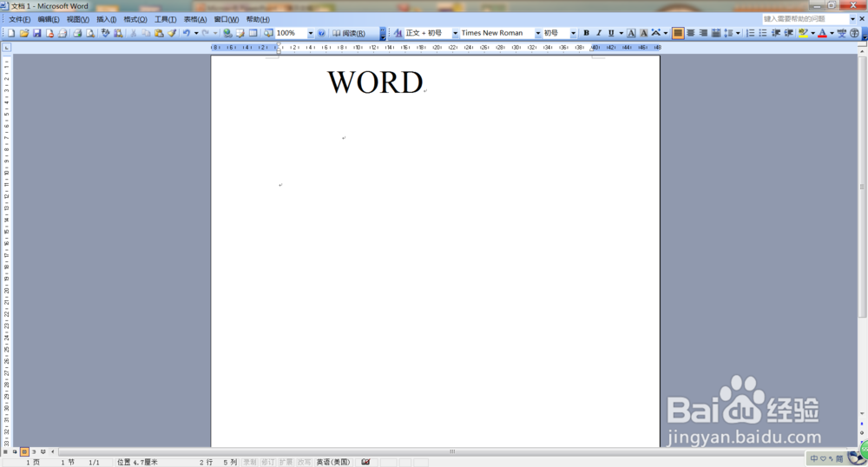Image resolution: width=868 pixels, height=467 pixels.
Task: Toggle Bold formatting
Action: [586, 33]
